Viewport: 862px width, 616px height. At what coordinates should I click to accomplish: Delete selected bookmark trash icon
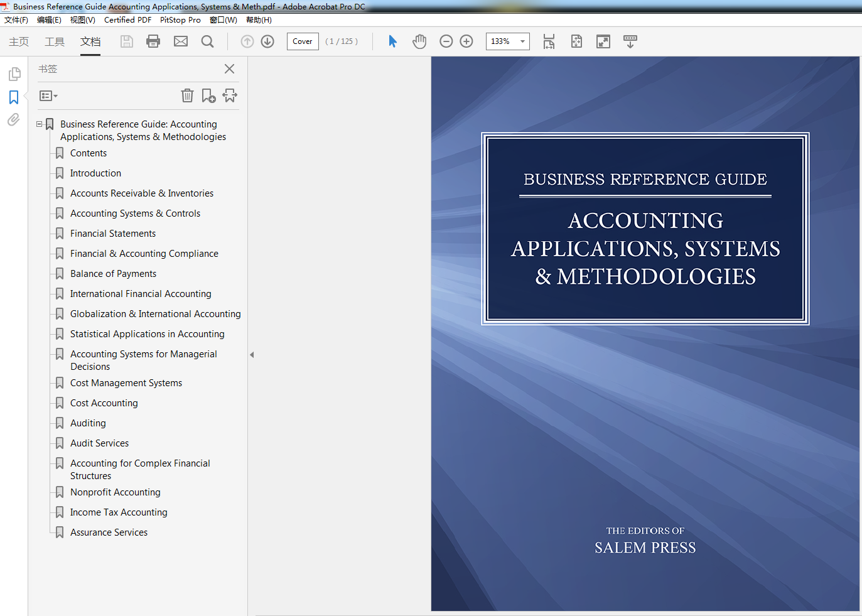[187, 95]
